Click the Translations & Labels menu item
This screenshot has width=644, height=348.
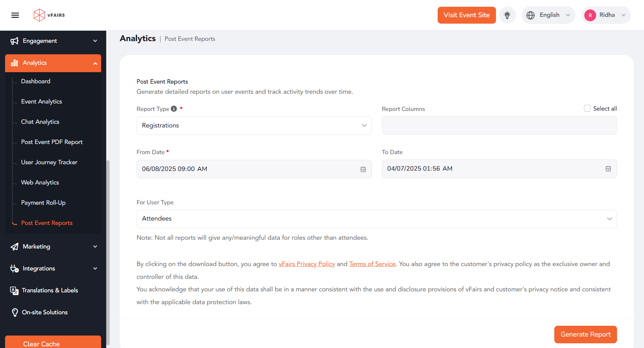click(50, 290)
